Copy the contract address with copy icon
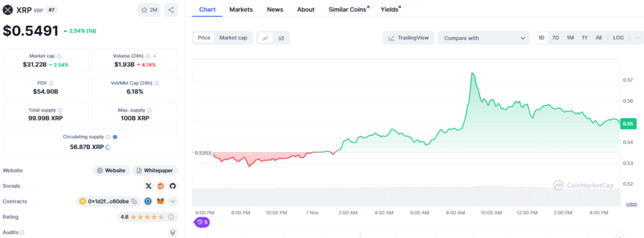644x238 pixels. 134,202
